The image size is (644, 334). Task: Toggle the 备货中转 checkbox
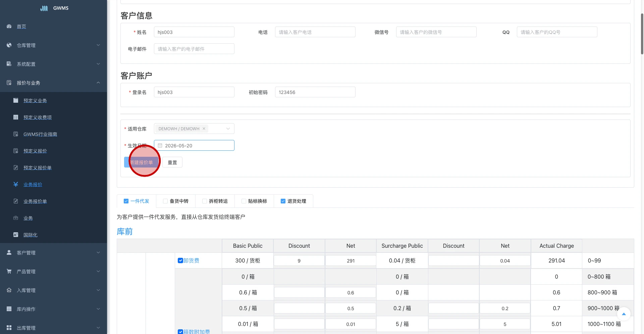click(x=165, y=201)
